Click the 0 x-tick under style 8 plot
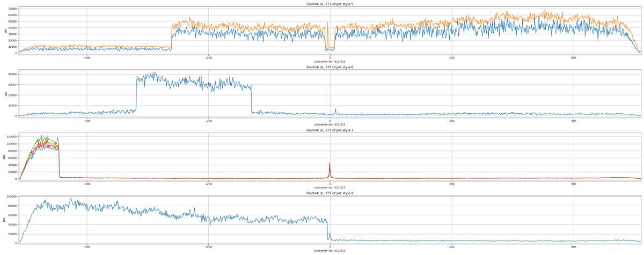This screenshot has height=255, width=644. pyautogui.click(x=330, y=246)
